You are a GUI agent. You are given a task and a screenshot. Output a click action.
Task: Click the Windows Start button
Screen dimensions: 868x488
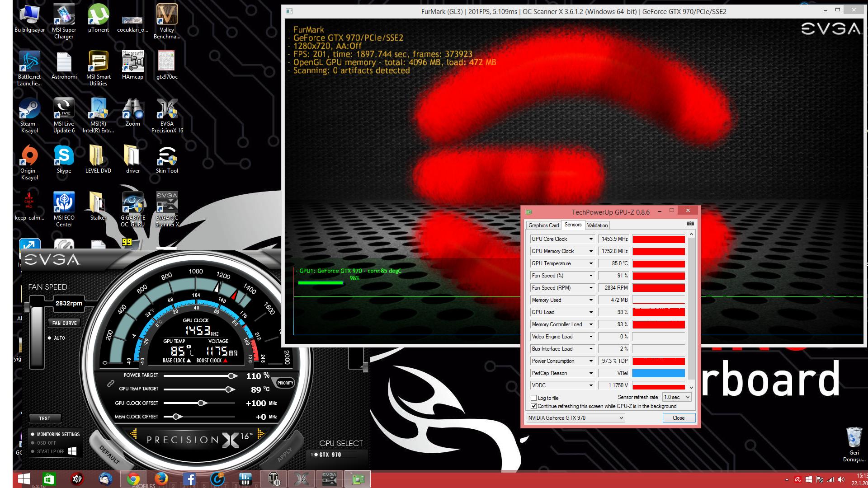click(24, 479)
